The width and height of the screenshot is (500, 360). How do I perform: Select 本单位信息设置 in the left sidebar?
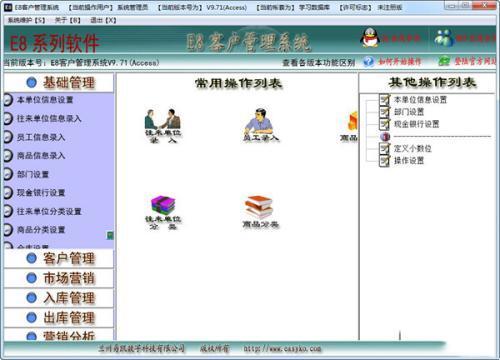point(45,100)
